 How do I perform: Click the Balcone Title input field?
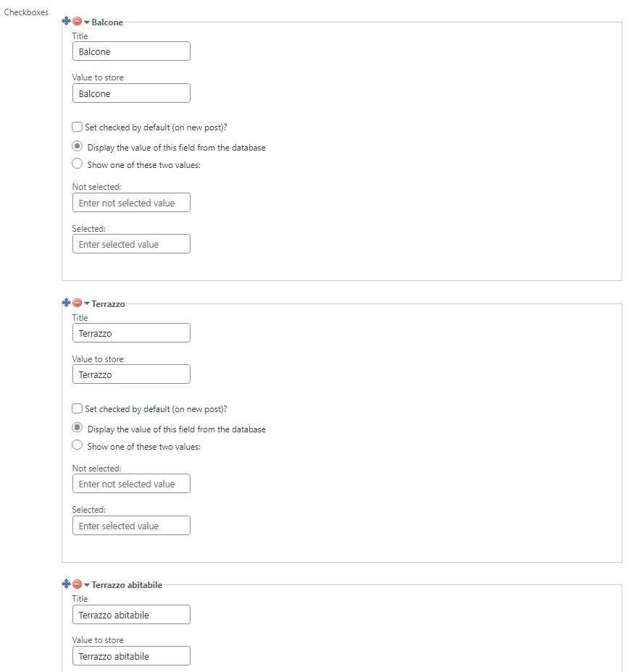click(131, 51)
